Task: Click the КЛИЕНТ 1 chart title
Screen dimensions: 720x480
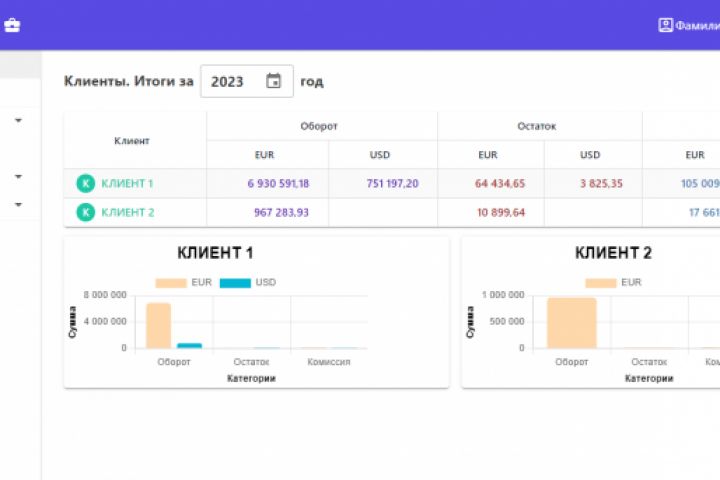Action: coord(215,253)
